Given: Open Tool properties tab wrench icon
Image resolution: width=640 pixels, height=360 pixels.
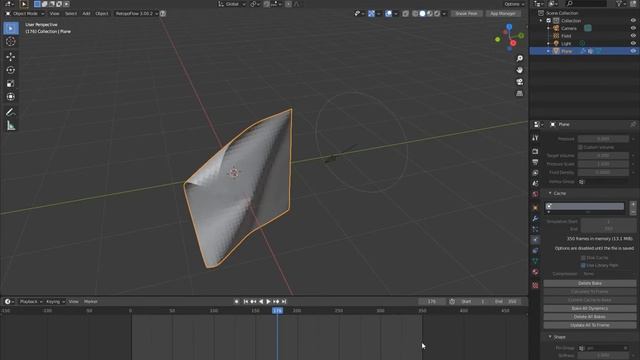Looking at the screenshot, I should coord(535,138).
